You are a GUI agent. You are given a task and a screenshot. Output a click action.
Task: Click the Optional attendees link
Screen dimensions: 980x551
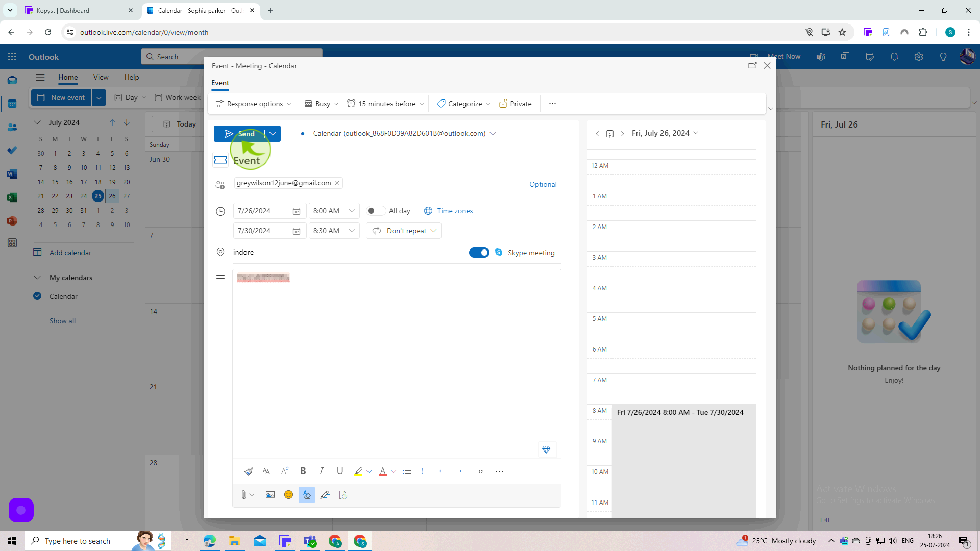(543, 184)
